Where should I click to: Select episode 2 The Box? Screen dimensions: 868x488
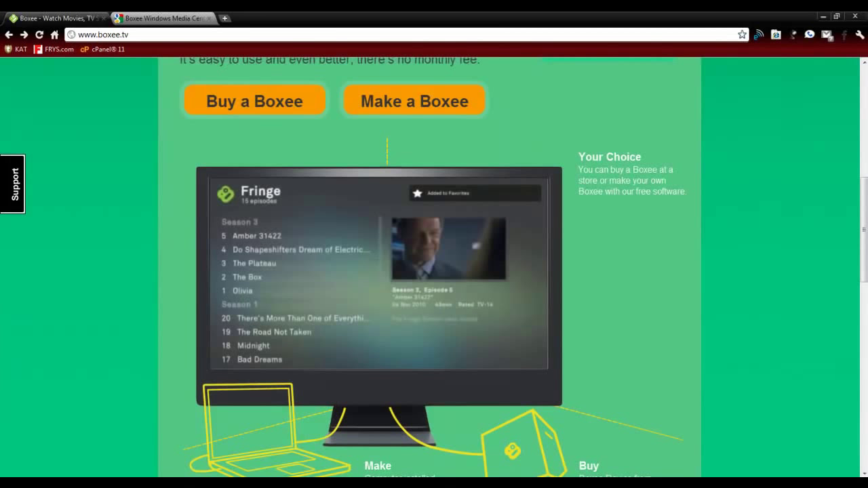tap(241, 277)
